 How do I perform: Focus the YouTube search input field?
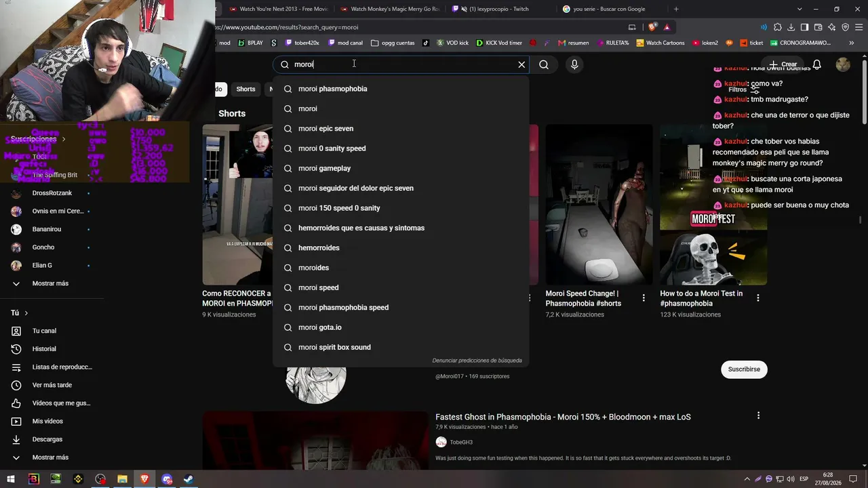click(x=401, y=64)
